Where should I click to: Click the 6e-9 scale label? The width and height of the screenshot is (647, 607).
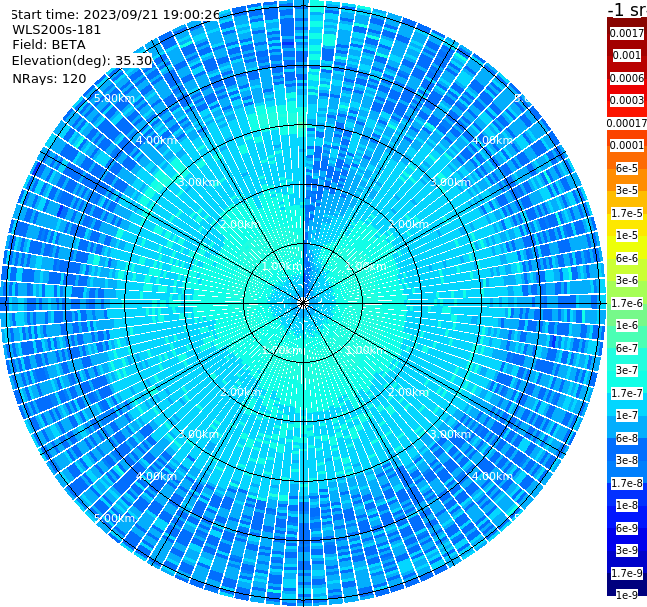[x=626, y=528]
